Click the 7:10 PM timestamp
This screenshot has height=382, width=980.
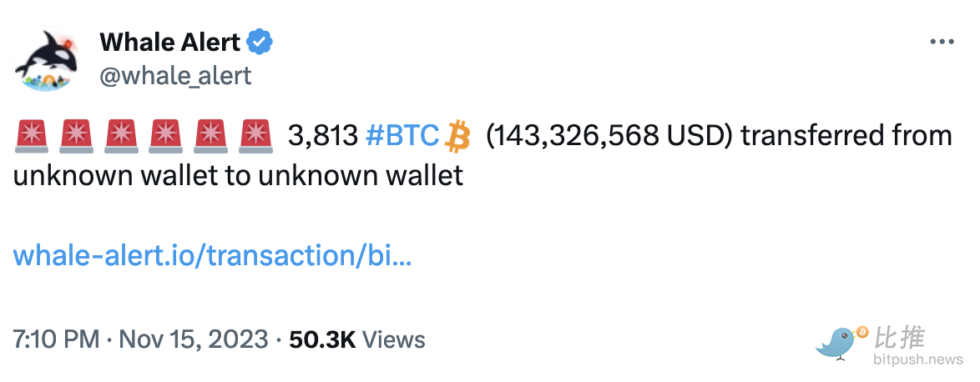pyautogui.click(x=56, y=339)
